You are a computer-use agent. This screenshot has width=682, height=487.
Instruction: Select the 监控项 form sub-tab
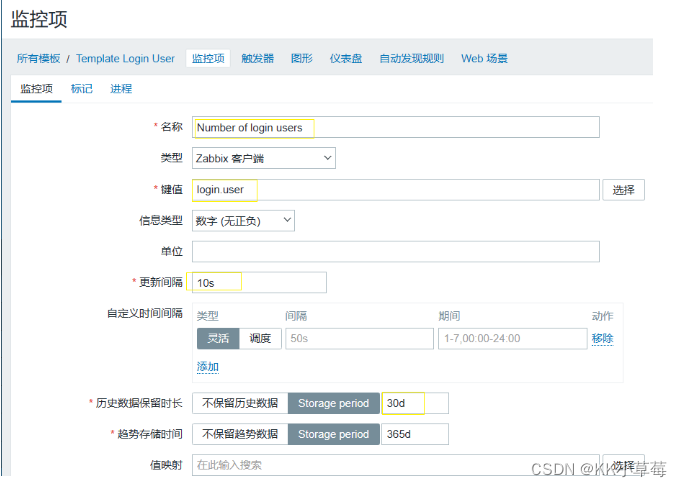[x=37, y=89]
